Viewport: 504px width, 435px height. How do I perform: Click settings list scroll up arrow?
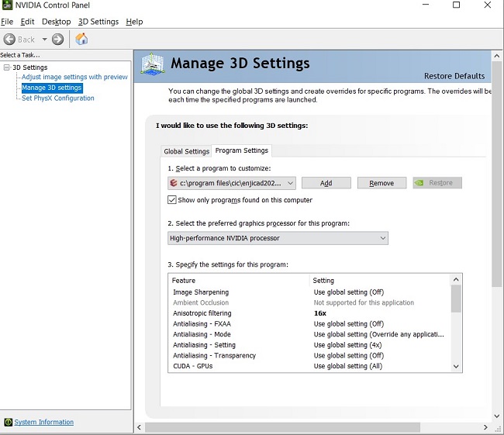pyautogui.click(x=456, y=280)
